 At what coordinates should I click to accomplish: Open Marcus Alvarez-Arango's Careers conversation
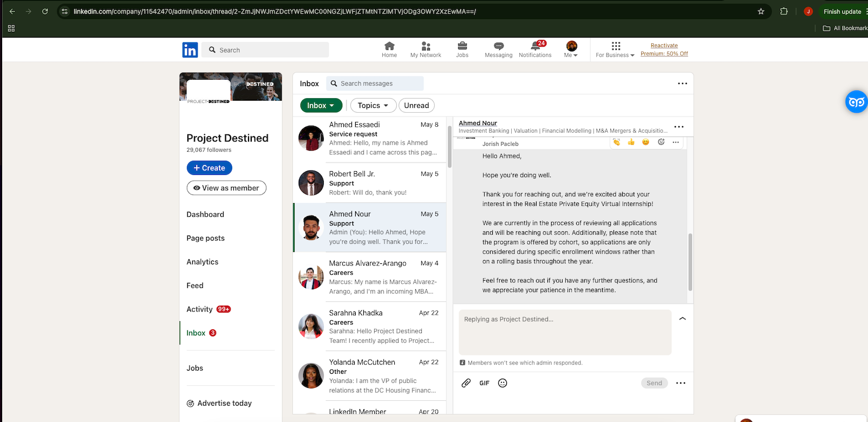(x=370, y=277)
